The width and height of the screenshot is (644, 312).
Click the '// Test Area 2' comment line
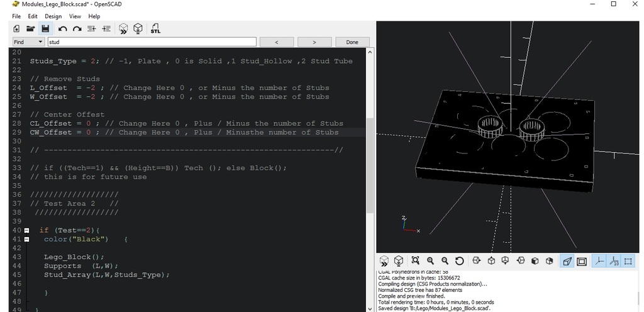pos(74,204)
